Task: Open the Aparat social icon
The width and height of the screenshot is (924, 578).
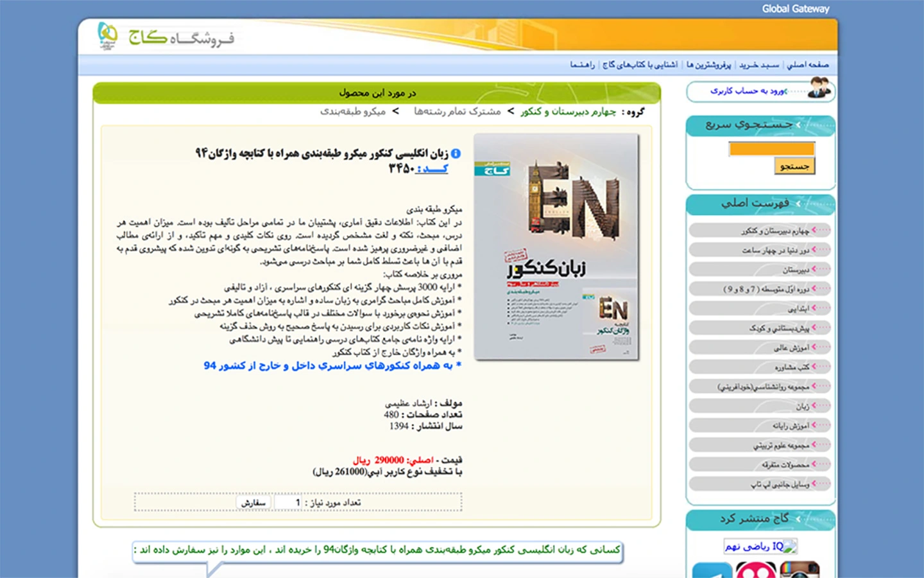Action: 755,570
